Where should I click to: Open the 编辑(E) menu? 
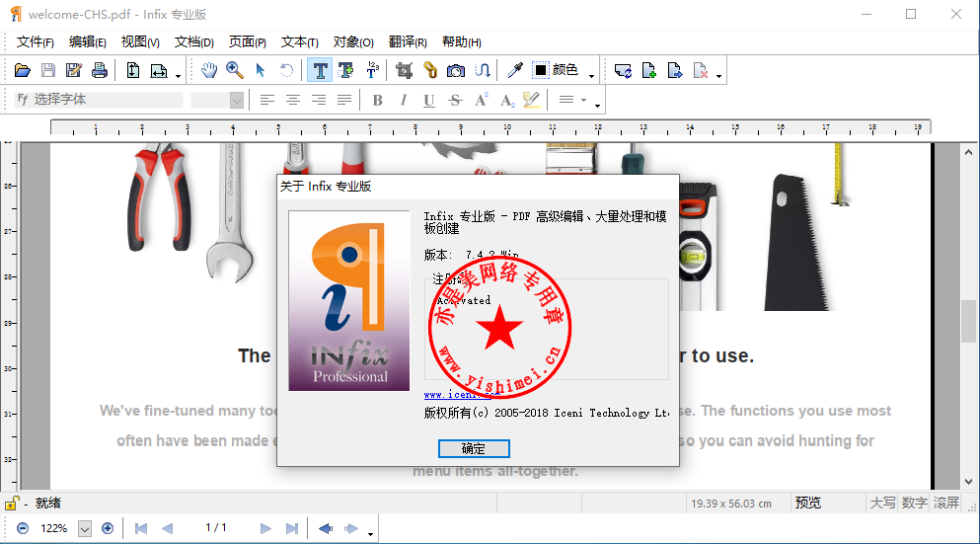(88, 41)
